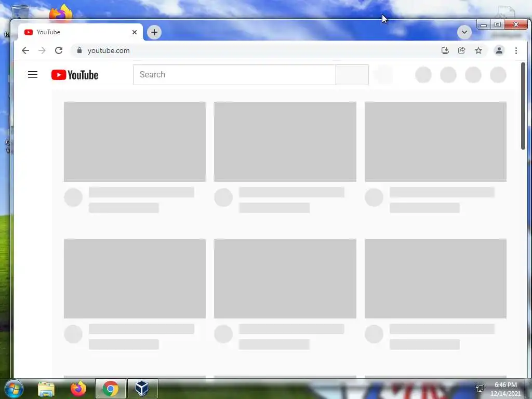532x399 pixels.
Task: Click the lock site info icon
Action: tap(79, 50)
